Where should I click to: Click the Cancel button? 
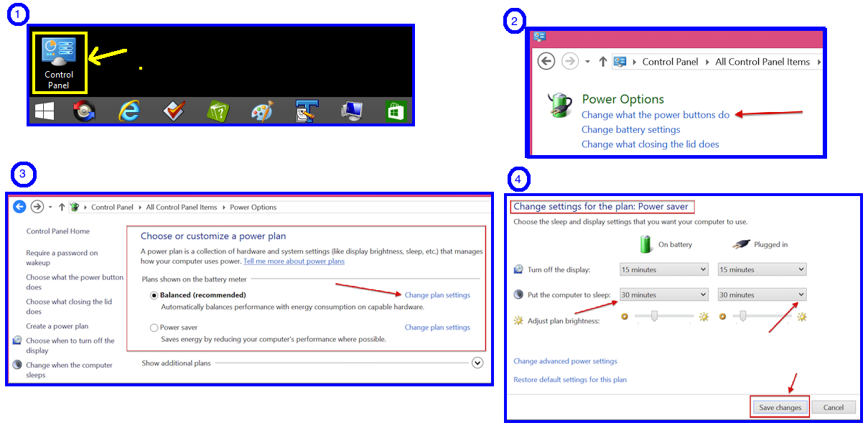click(834, 407)
